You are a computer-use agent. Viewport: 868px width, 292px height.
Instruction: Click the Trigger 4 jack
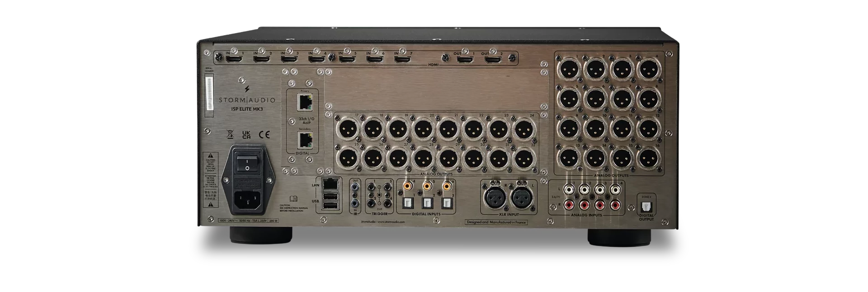(x=387, y=203)
